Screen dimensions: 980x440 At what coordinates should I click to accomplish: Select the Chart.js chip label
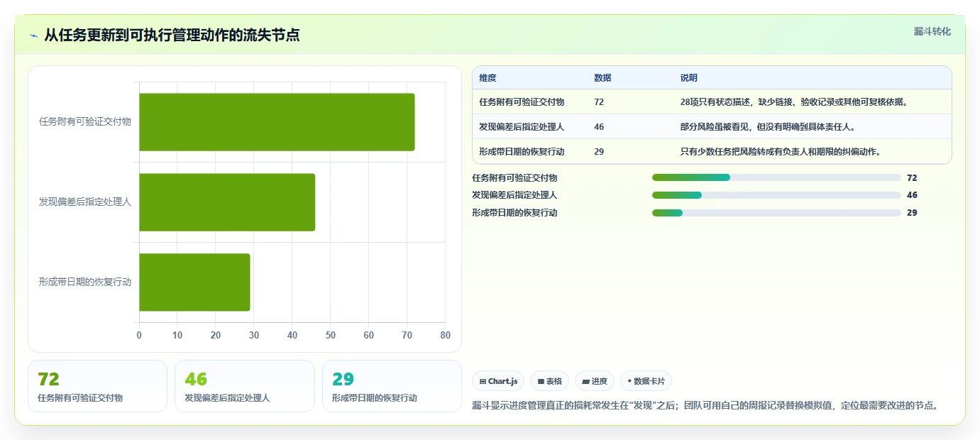[503, 381]
